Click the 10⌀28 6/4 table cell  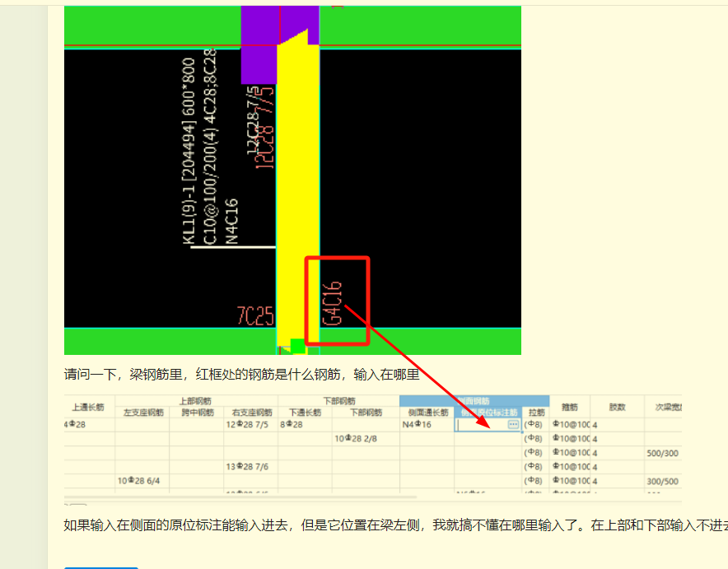point(142,481)
